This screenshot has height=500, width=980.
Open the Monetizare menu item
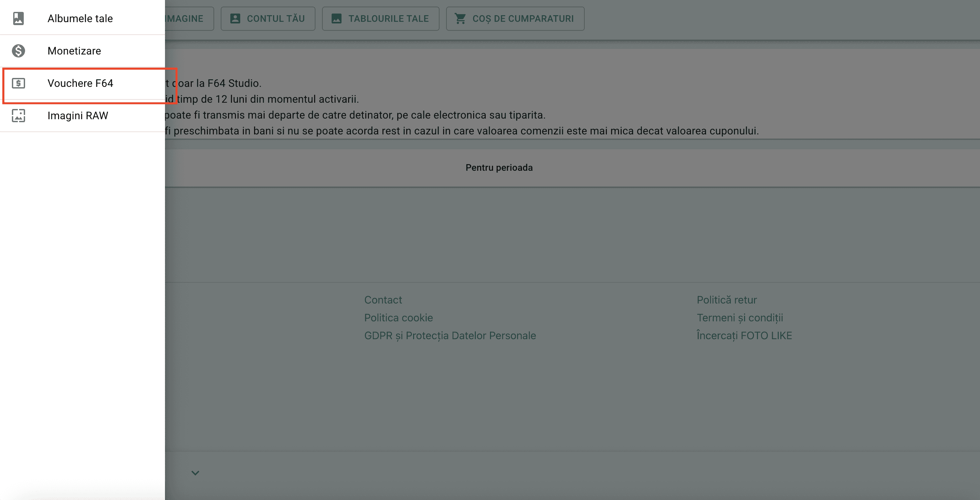[82, 51]
